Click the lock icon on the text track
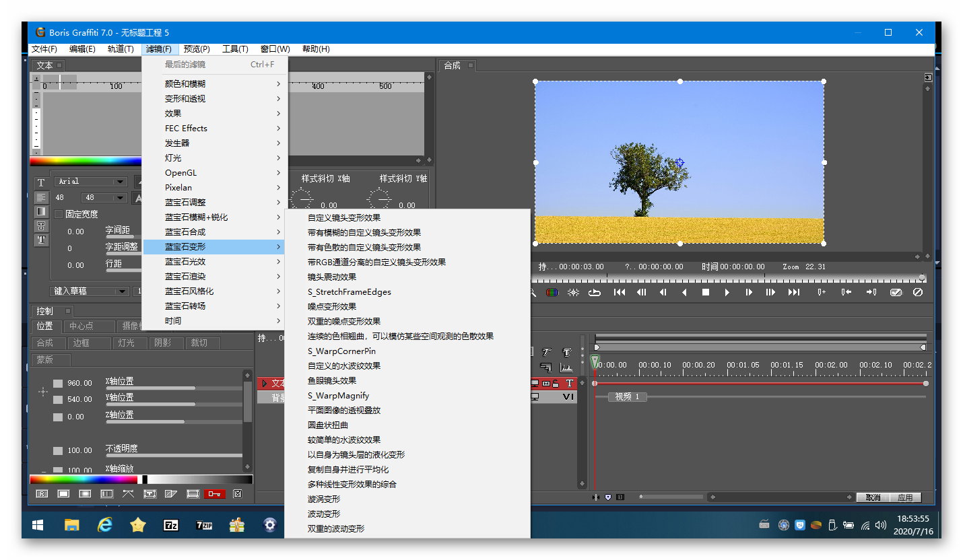 tap(556, 383)
